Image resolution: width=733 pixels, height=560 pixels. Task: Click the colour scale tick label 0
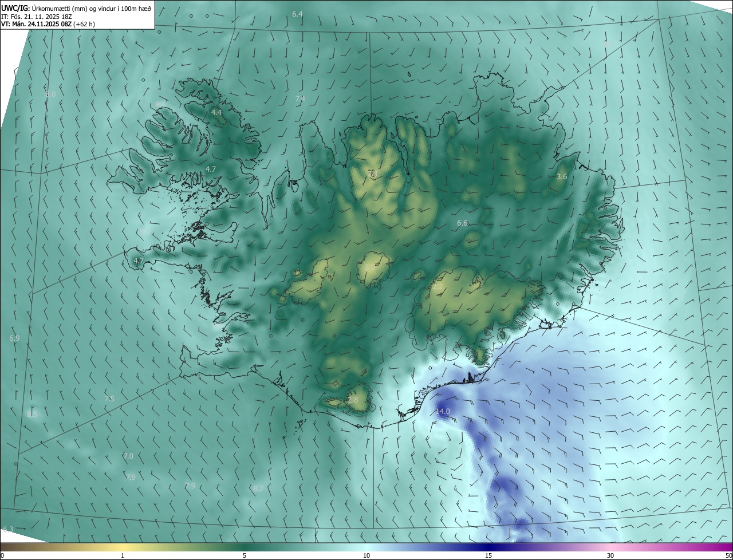[x=2, y=555]
